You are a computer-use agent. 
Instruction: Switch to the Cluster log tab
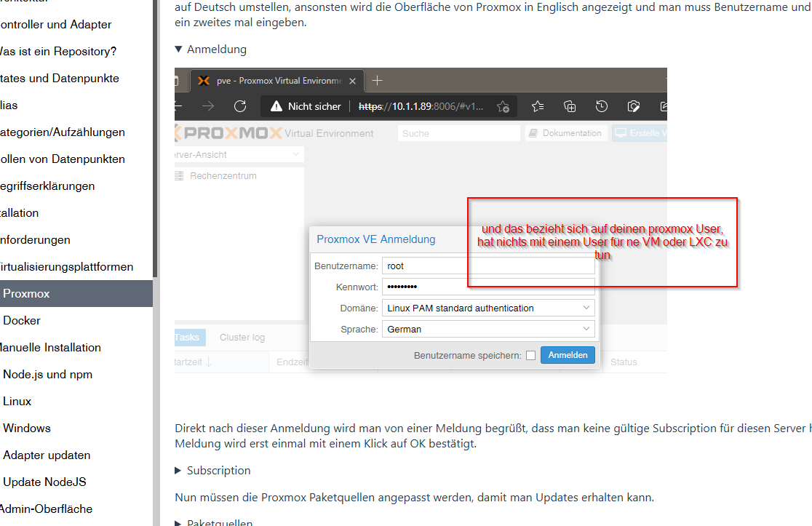coord(242,338)
